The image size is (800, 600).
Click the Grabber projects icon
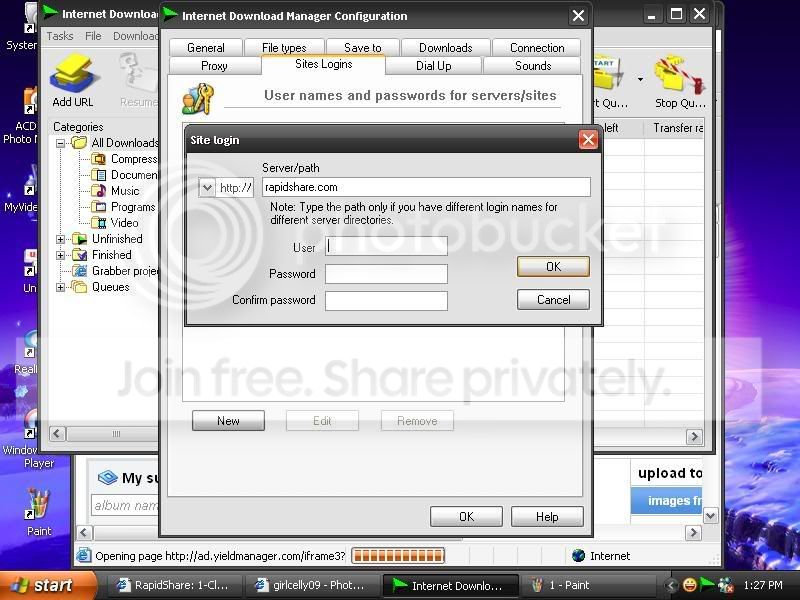[x=80, y=270]
